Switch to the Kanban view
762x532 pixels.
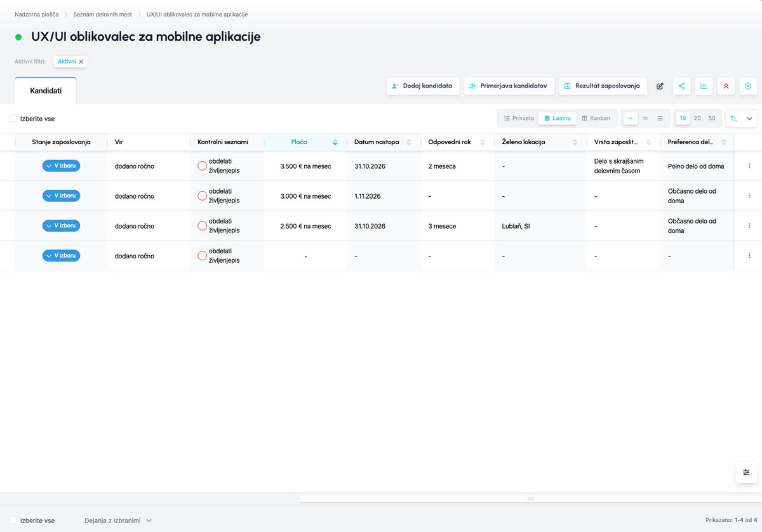pos(596,119)
